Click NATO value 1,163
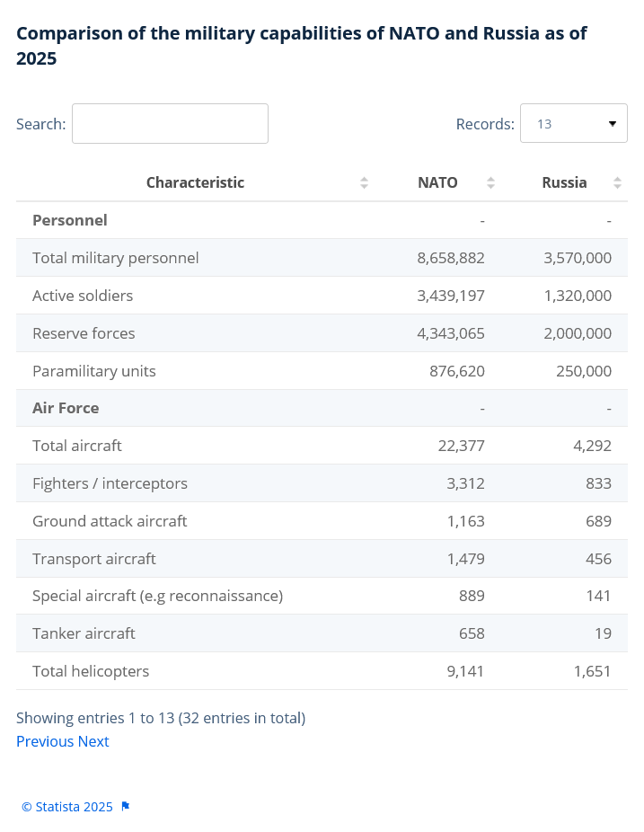 click(466, 521)
